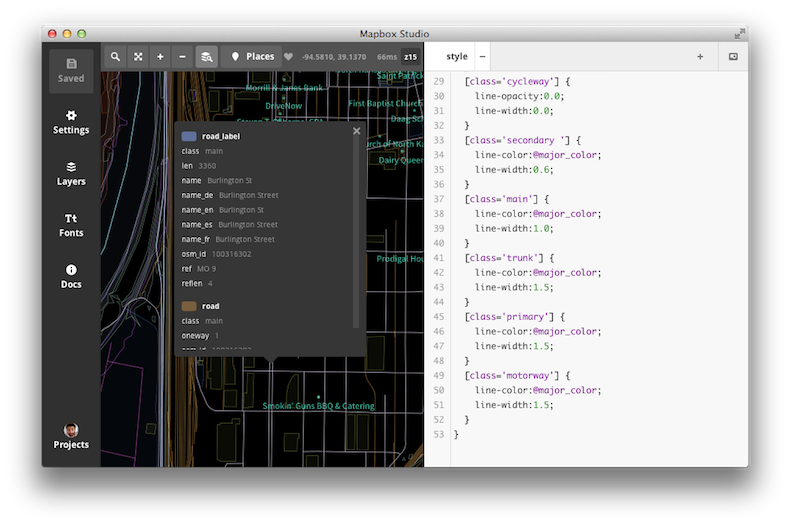Viewport: 790px width, 525px height.
Task: Click the len value 3360
Action: tap(207, 166)
